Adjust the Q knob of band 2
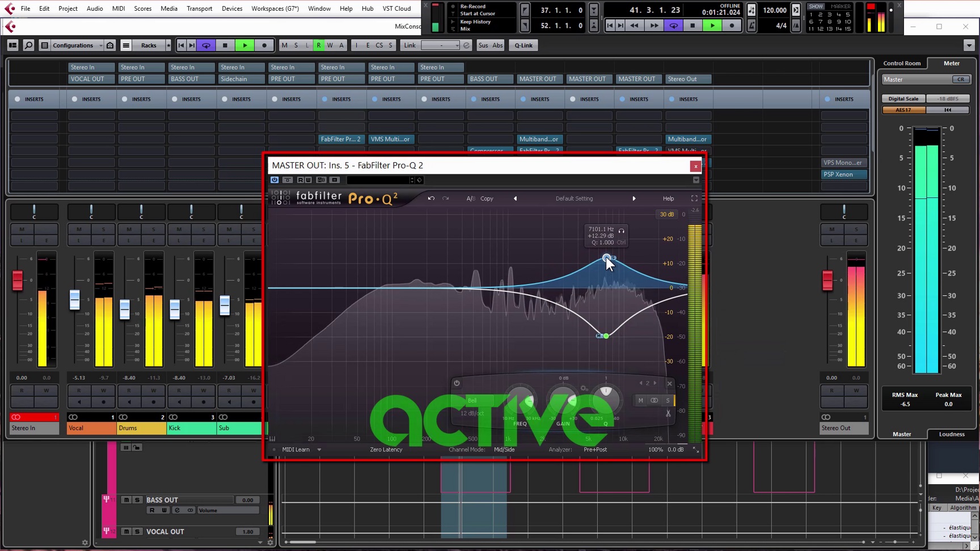This screenshot has height=551, width=980. pyautogui.click(x=606, y=399)
